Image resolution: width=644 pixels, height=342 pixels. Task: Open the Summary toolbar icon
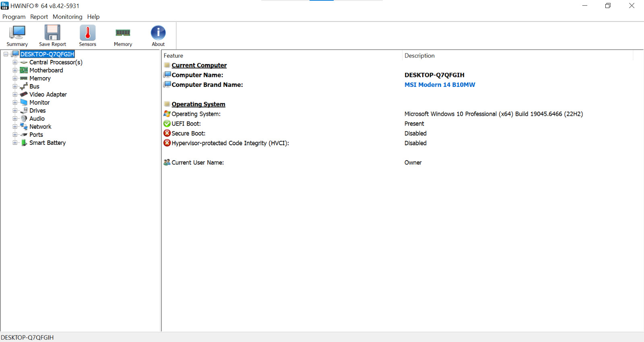(17, 33)
